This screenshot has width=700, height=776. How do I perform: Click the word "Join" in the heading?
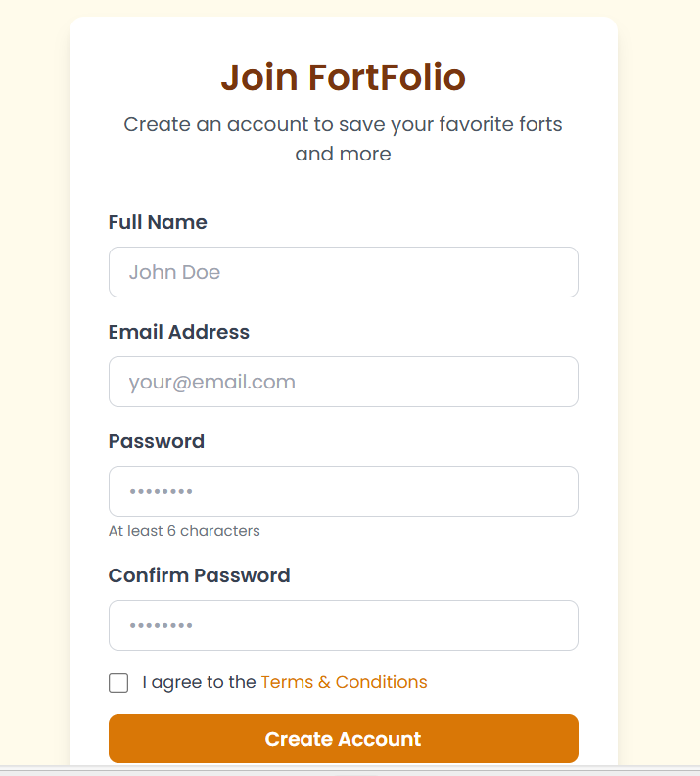click(259, 77)
